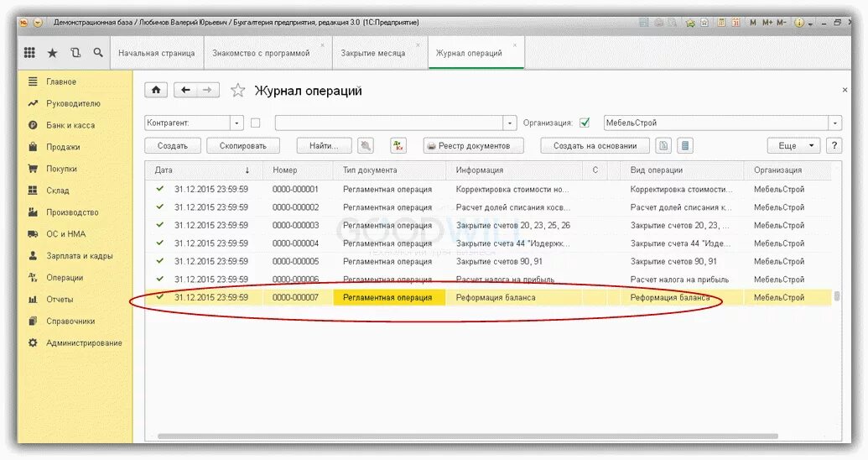Close the Закрытие месяца tab
Screen dimensions: 868x460
click(x=418, y=44)
